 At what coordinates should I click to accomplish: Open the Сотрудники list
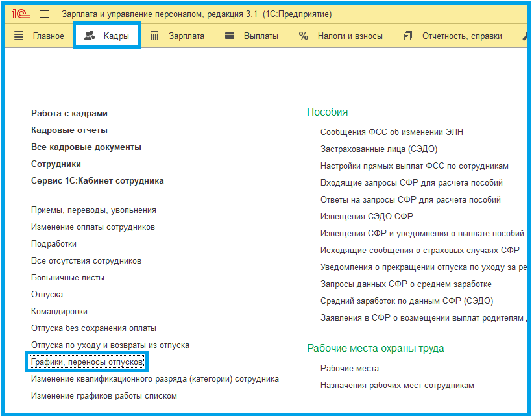tap(56, 164)
